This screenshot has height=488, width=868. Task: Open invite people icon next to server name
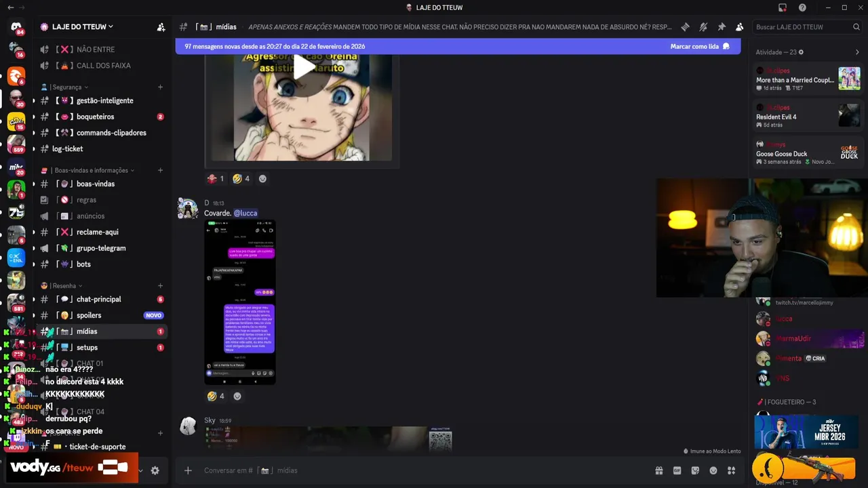click(161, 27)
